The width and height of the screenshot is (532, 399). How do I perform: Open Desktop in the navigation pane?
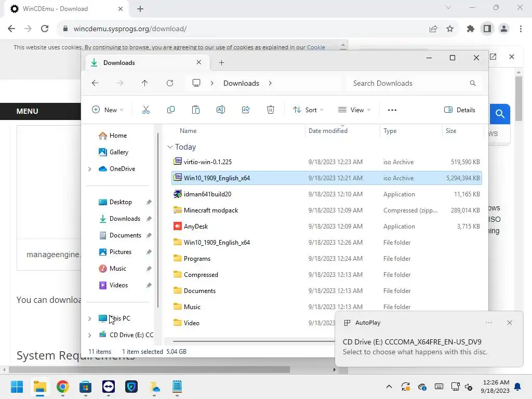(x=121, y=202)
